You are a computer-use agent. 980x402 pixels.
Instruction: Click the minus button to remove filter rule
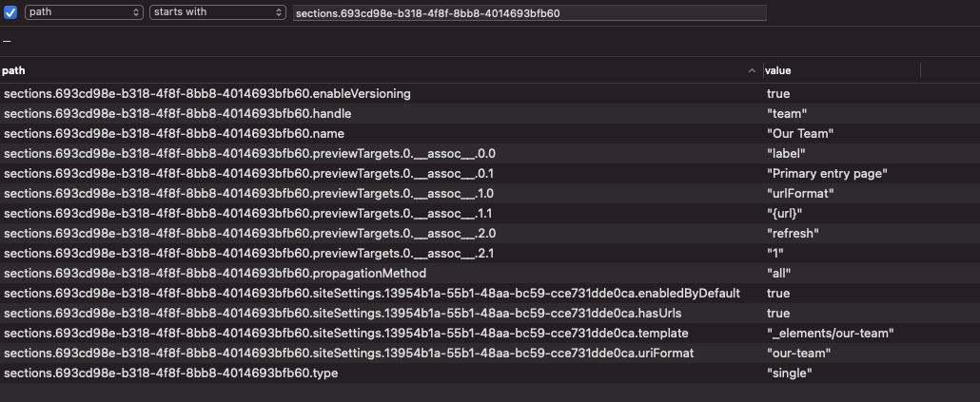[x=7, y=41]
